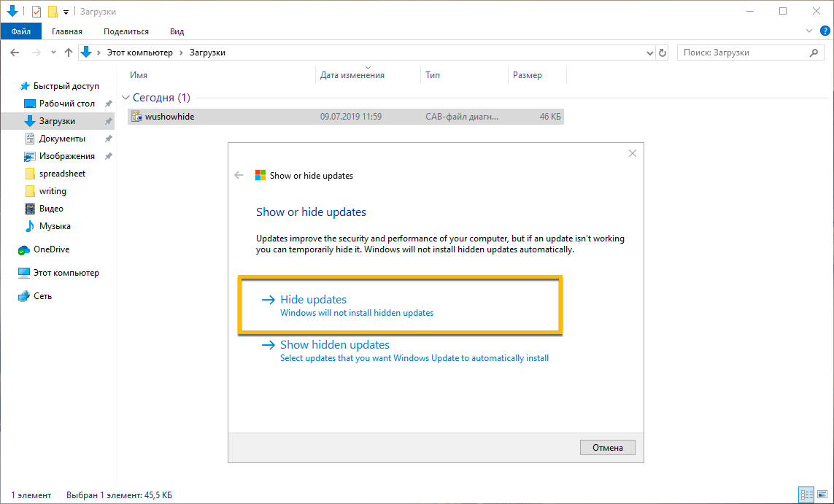Refresh the Загрузки folder view
Image resolution: width=834 pixels, height=504 pixels.
pyautogui.click(x=663, y=53)
